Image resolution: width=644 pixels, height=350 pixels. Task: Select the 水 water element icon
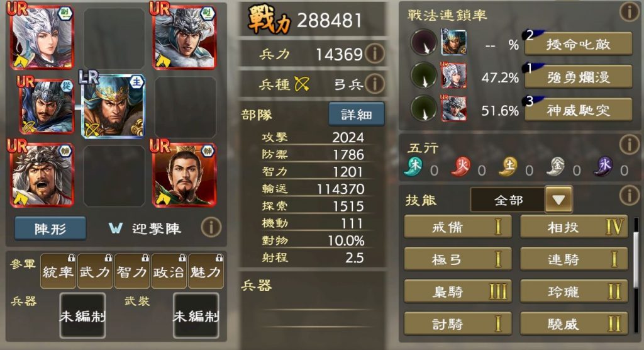point(604,166)
